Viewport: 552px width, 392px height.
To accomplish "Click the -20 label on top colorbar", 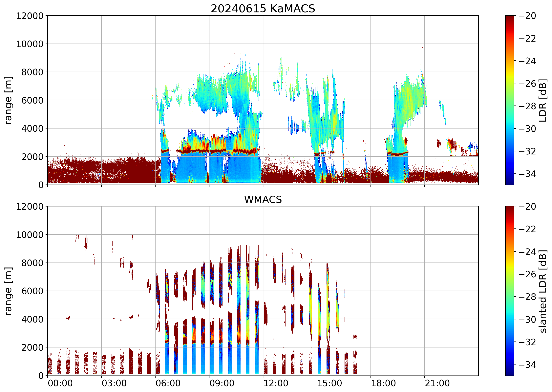I will click(527, 16).
